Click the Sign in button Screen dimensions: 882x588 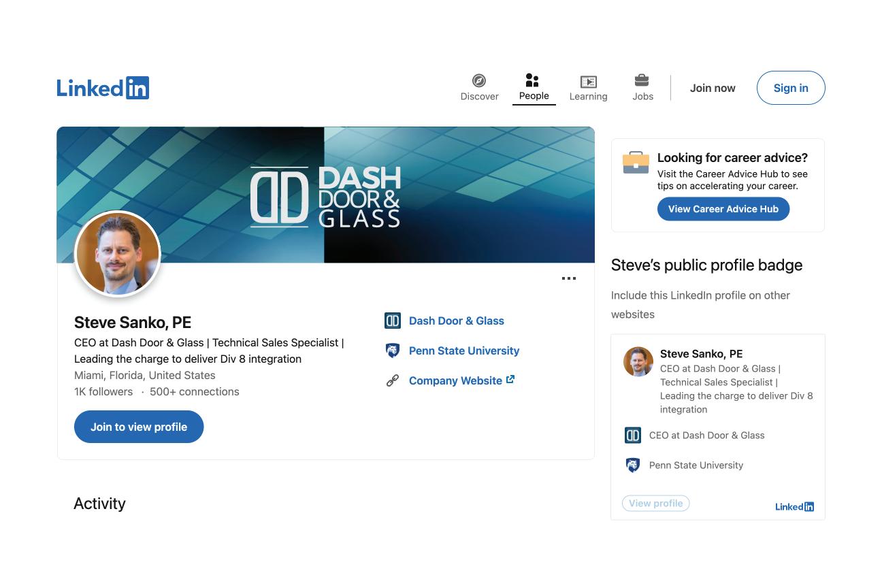pos(791,88)
